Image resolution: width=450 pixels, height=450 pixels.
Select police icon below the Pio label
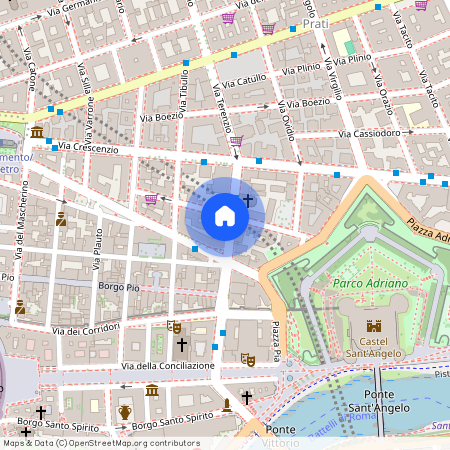click(x=20, y=307)
